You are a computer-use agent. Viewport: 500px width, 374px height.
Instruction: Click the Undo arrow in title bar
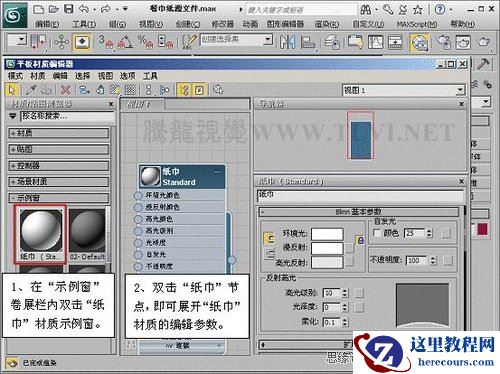[83, 9]
